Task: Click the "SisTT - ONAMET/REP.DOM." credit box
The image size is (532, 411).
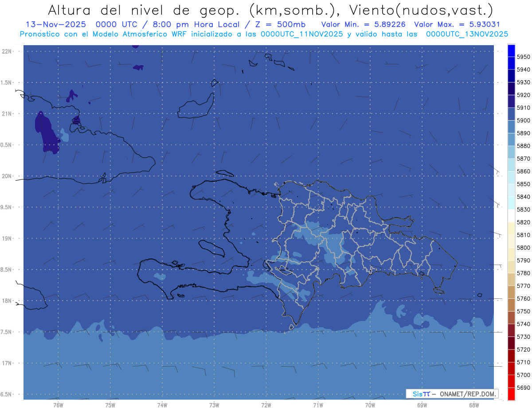Action: (x=452, y=394)
